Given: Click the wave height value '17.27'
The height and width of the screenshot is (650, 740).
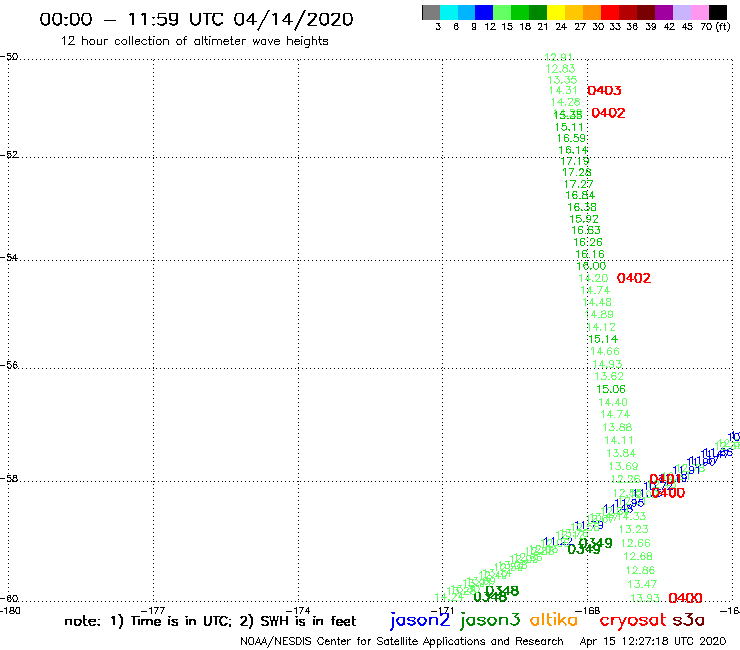Looking at the screenshot, I should 579,184.
